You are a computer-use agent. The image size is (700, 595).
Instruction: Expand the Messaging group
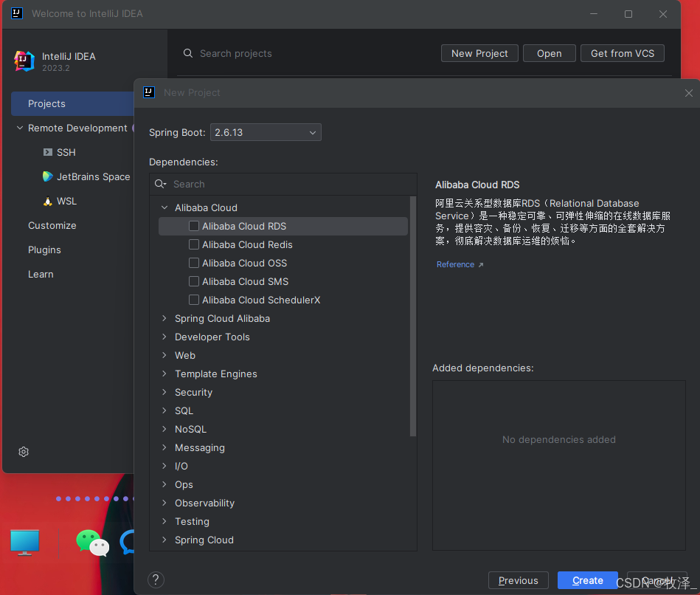point(164,447)
